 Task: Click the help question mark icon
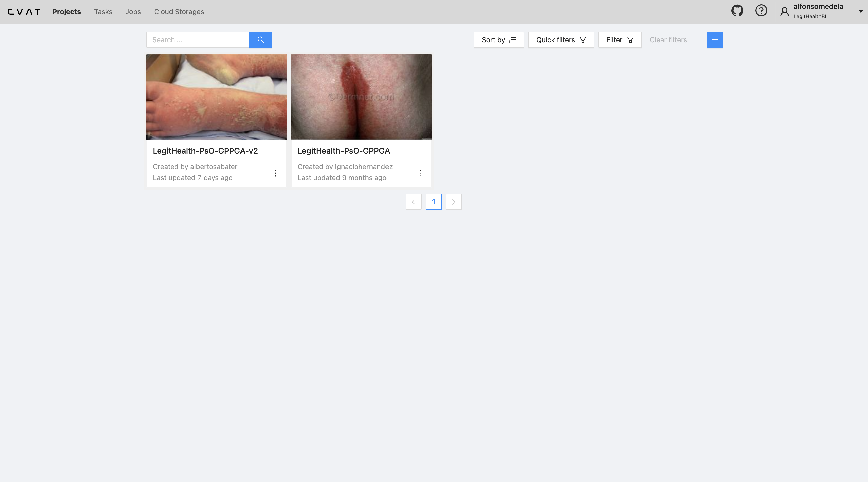point(761,11)
